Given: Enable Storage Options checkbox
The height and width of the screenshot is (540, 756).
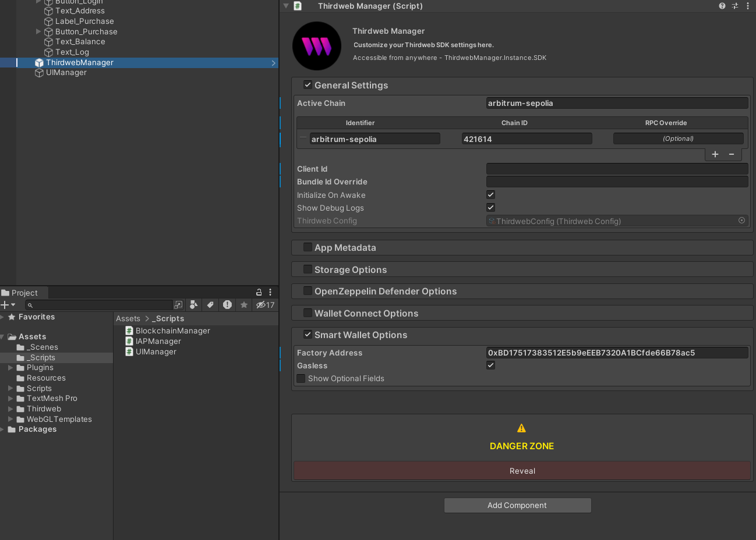Looking at the screenshot, I should pyautogui.click(x=308, y=269).
